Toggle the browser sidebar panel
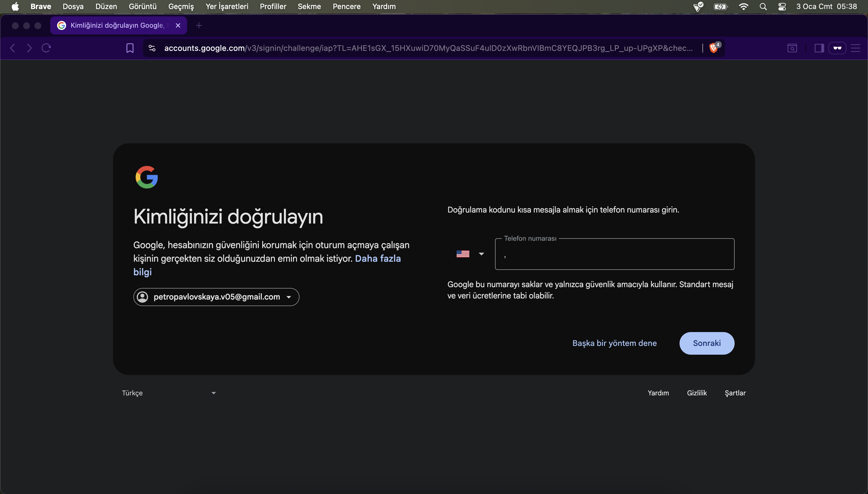 (819, 48)
